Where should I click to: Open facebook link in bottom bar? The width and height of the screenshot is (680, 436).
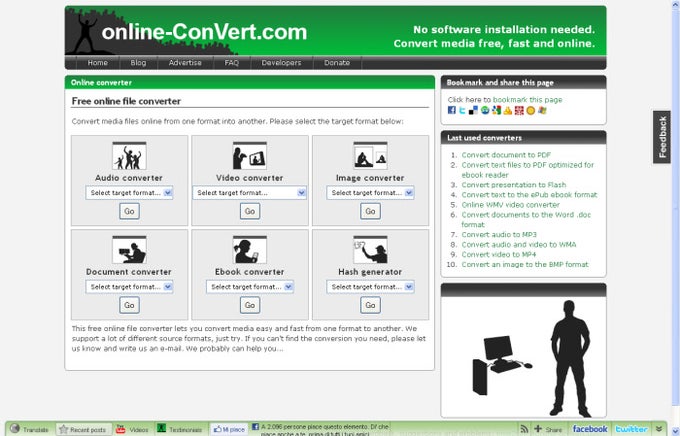[590, 429]
